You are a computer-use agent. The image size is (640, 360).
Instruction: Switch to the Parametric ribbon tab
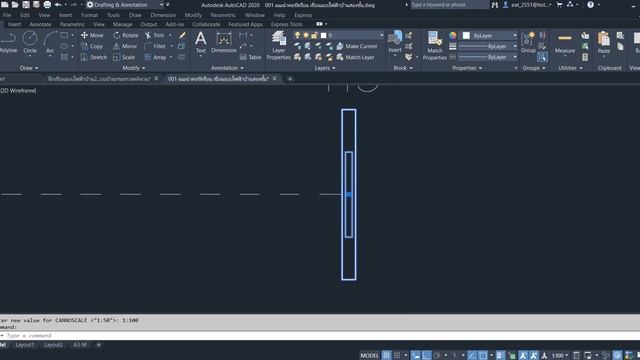pyautogui.click(x=72, y=24)
